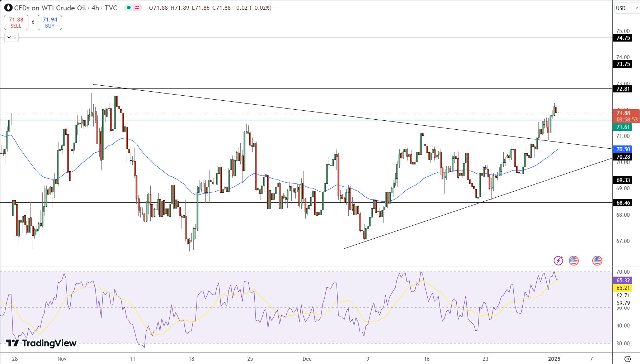Click the WTI Crude Oil drop symbol logo
640x364 pixels.
click(8, 8)
